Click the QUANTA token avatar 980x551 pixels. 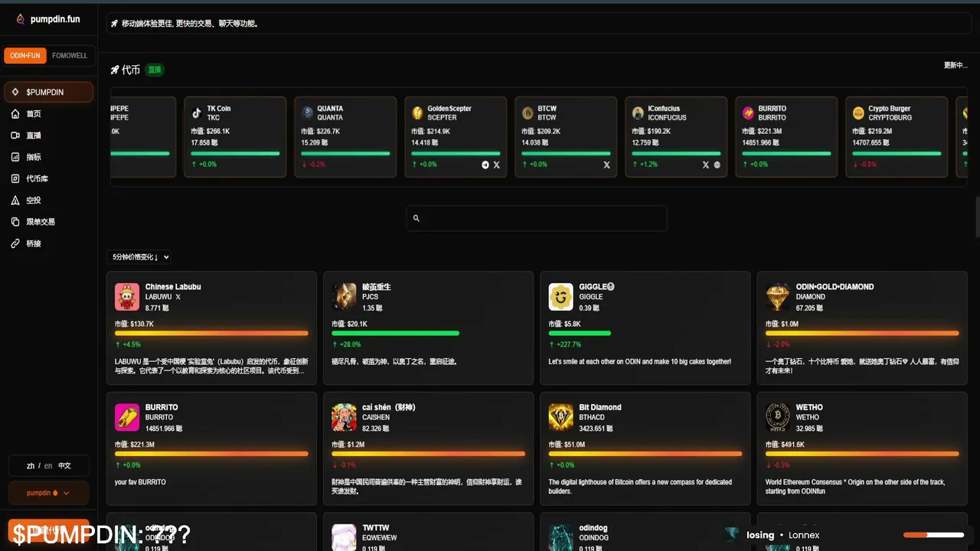click(307, 112)
